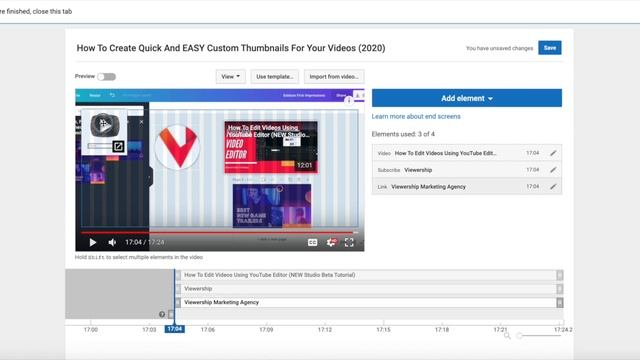Select the Best New Game Trailers link card
The image size is (640, 360).
tap(272, 206)
